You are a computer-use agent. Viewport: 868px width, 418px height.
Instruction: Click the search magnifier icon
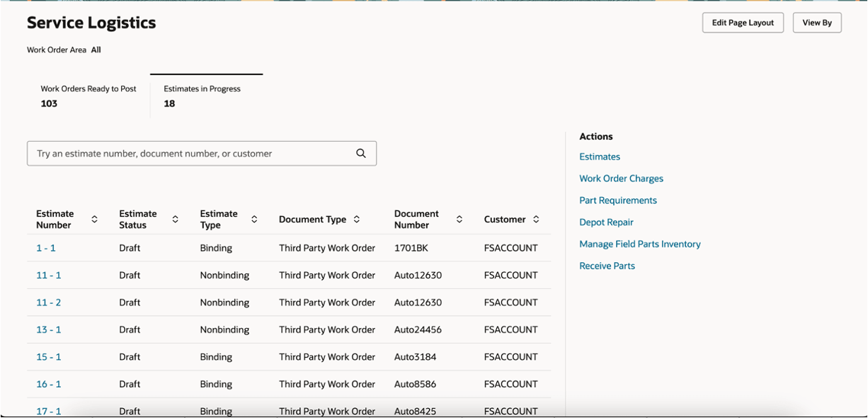click(360, 153)
